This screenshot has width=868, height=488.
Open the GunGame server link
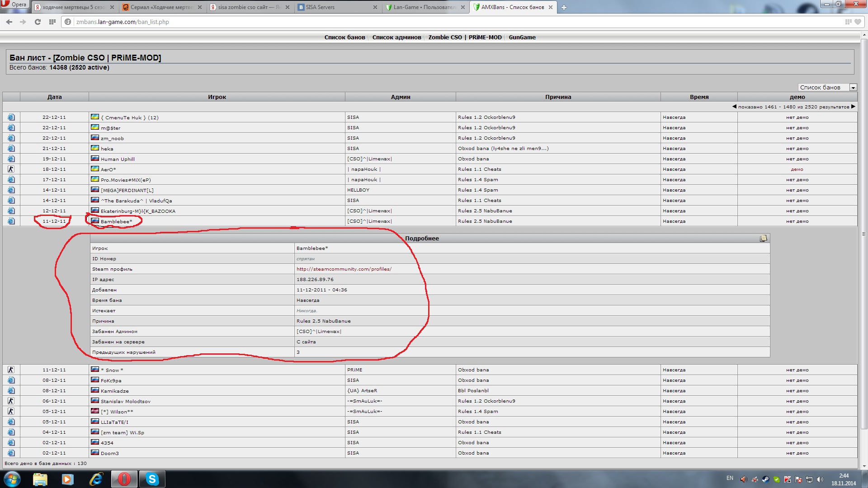[522, 38]
